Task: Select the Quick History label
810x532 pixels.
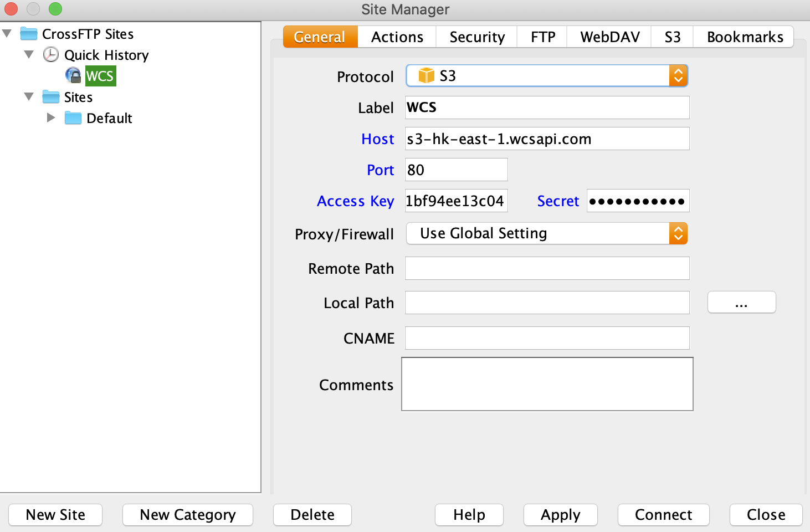Action: (106, 55)
